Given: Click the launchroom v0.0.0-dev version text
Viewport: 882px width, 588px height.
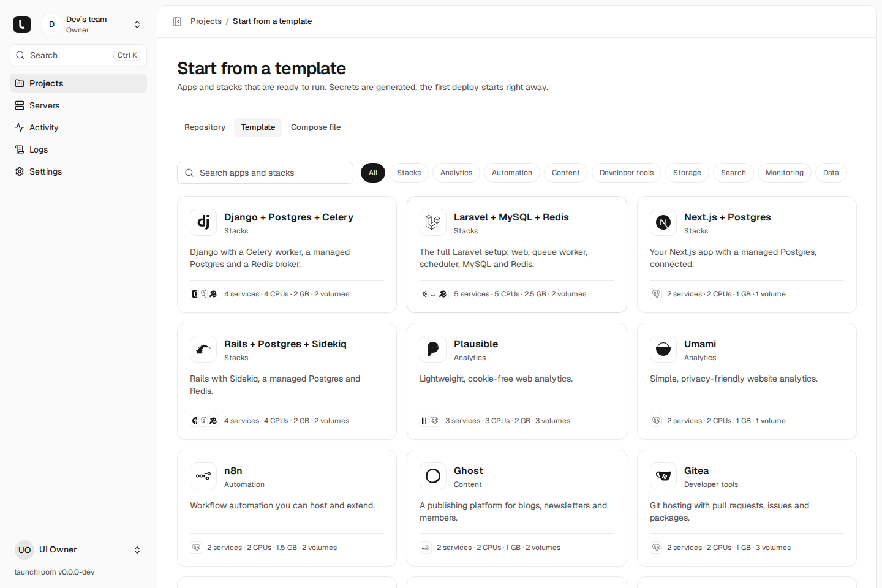Looking at the screenshot, I should (55, 572).
